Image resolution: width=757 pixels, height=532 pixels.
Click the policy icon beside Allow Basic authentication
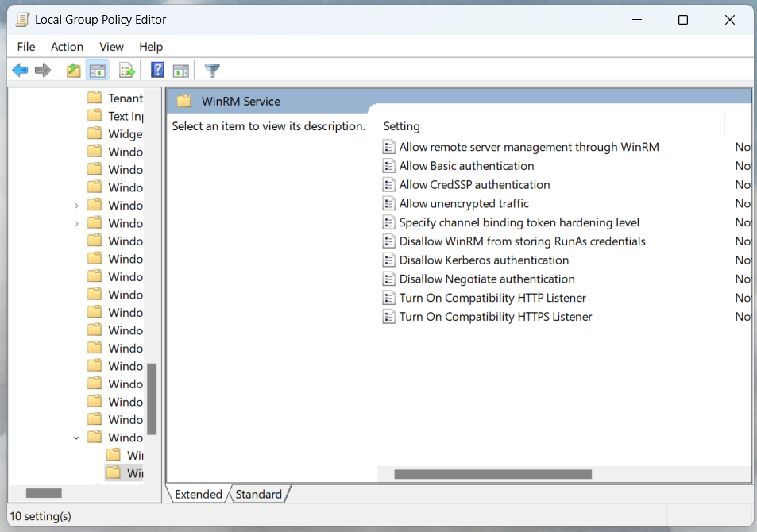(x=388, y=166)
